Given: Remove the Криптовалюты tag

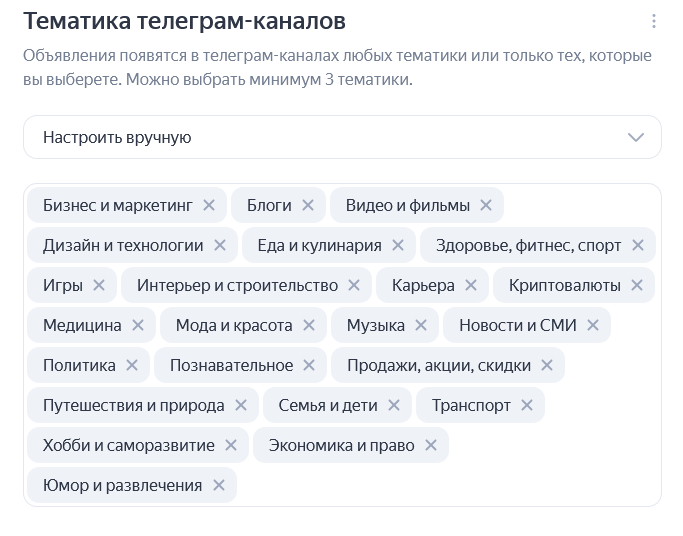Looking at the screenshot, I should pos(637,285).
